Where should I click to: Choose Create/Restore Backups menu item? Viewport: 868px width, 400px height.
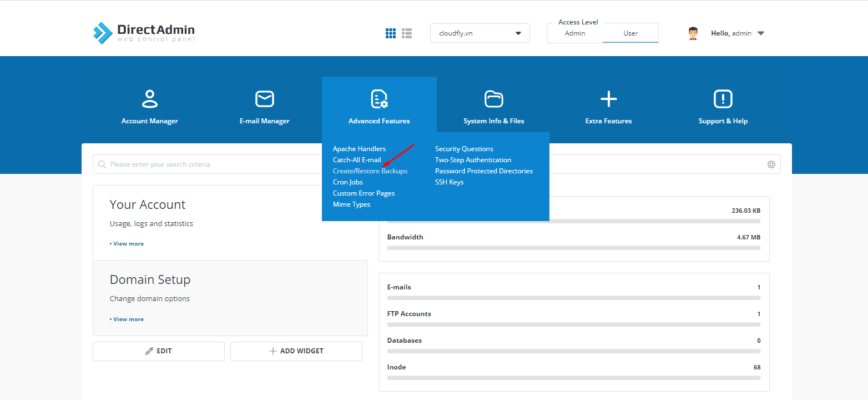click(370, 171)
